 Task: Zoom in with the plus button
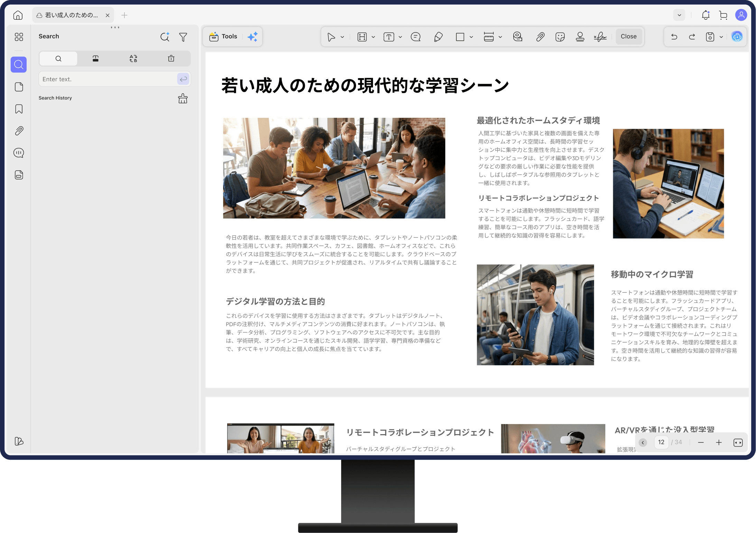point(719,442)
